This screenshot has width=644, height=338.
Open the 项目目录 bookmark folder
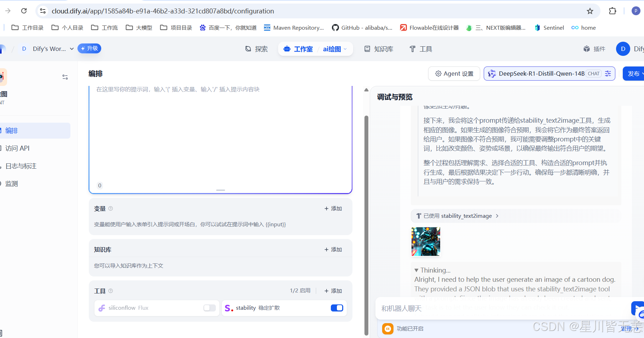tap(176, 28)
